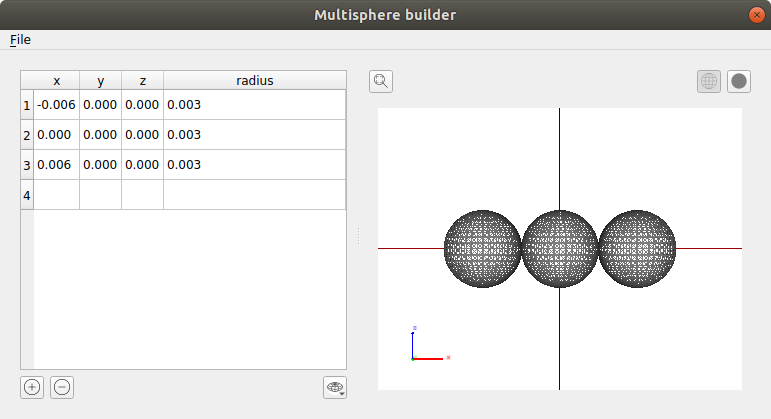Select the z column header
The height and width of the screenshot is (419, 771).
tap(143, 81)
